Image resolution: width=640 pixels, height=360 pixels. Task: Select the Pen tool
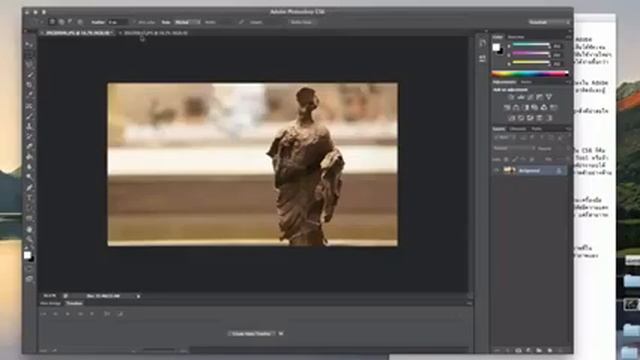click(x=29, y=187)
